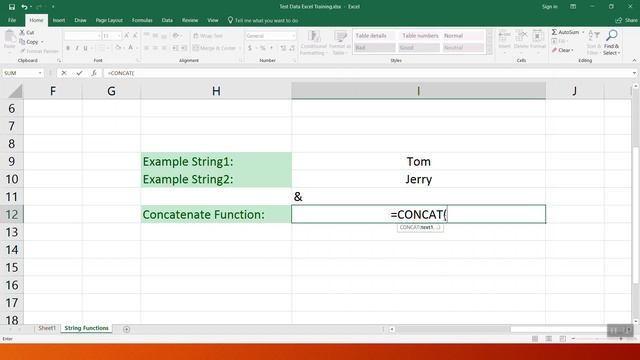Viewport: 640px width, 360px height.
Task: Click the Accounting dollar format icon
Action: tap(250, 48)
